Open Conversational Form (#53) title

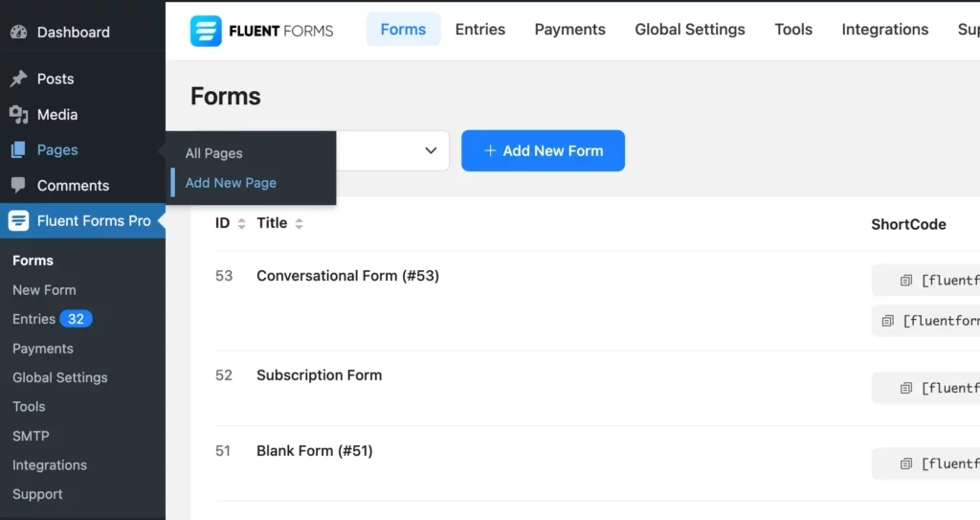pos(347,276)
